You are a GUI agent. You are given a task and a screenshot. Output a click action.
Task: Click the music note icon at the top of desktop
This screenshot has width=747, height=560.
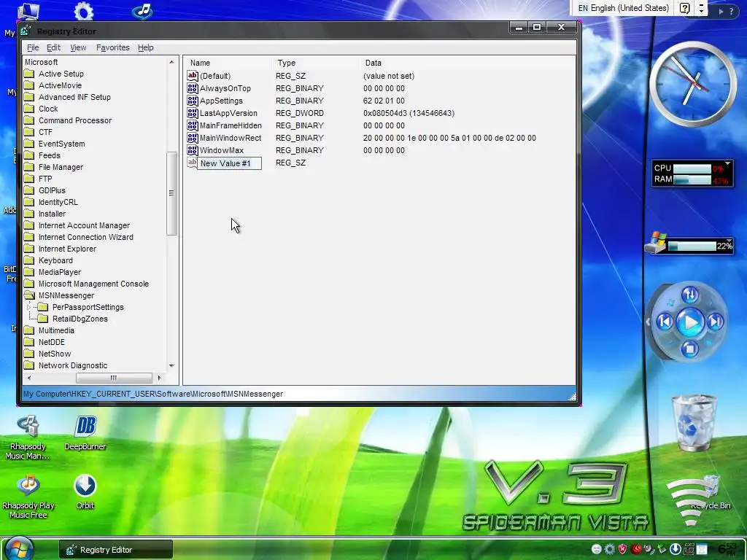[x=142, y=10]
